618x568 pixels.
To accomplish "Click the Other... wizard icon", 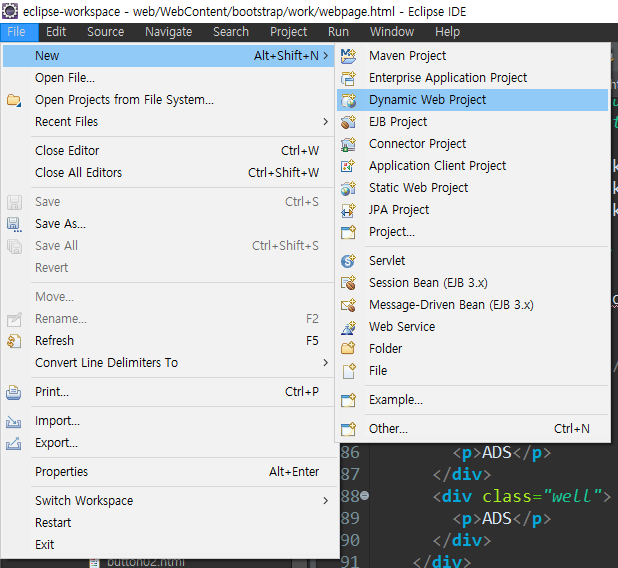I will pos(348,429).
